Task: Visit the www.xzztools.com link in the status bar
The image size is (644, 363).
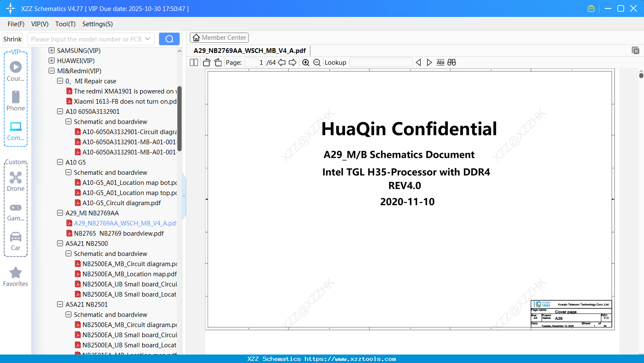Action: coord(350,359)
